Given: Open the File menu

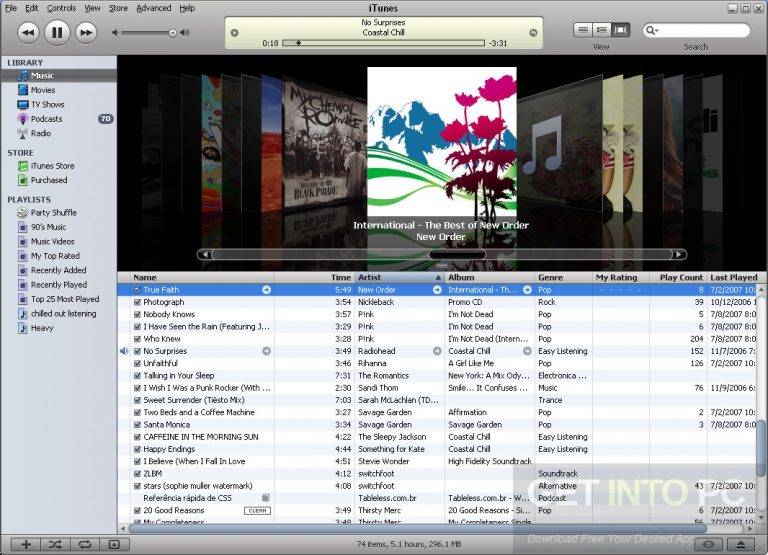Looking at the screenshot, I should (11, 8).
